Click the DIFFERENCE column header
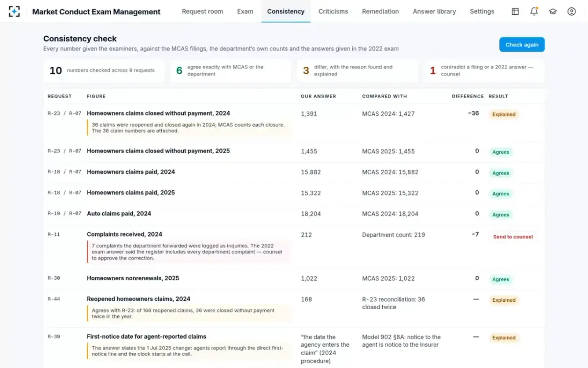This screenshot has height=368, width=588. [467, 96]
